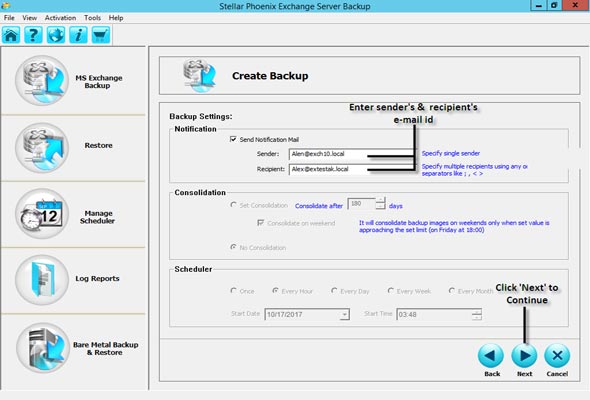Select the Restore sidebar icon
590x400 pixels.
(x=42, y=148)
